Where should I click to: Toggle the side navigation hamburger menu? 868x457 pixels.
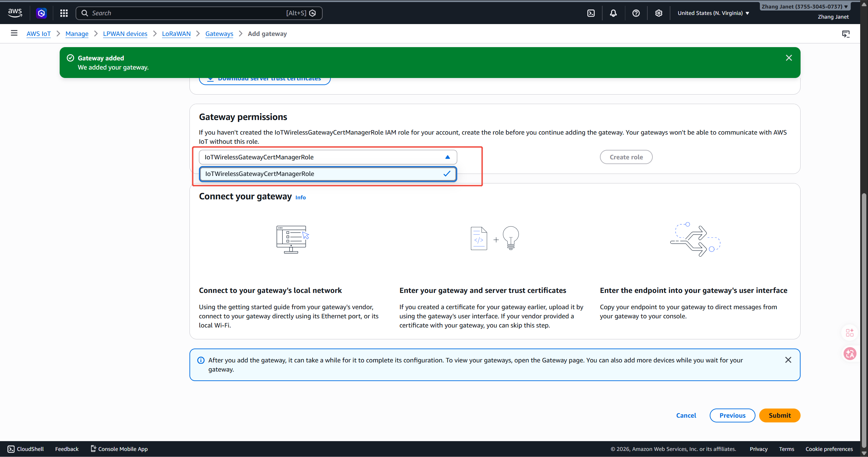point(14,33)
